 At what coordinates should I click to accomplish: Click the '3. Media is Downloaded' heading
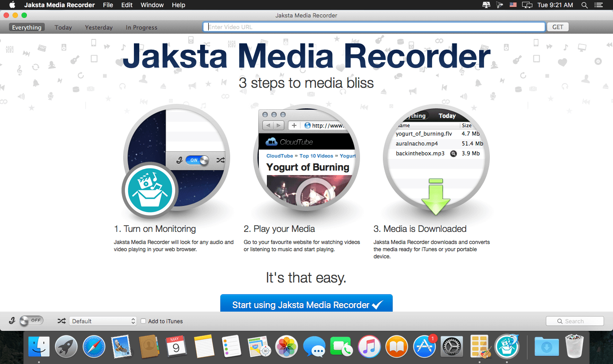(420, 229)
